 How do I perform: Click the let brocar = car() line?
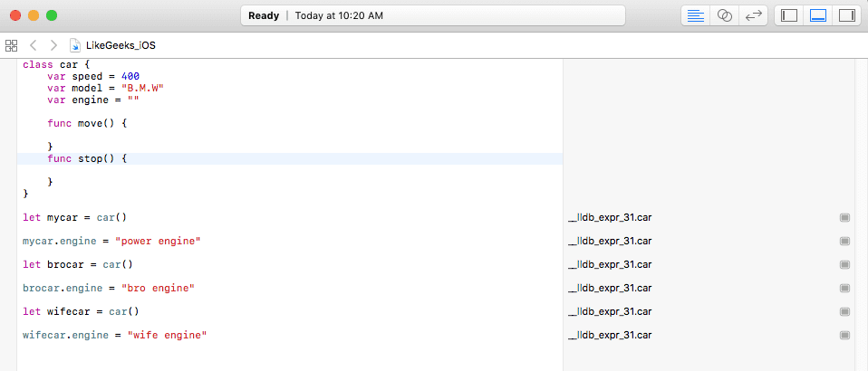(78, 265)
